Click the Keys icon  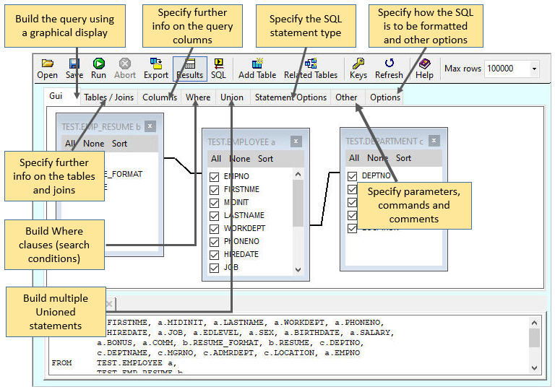click(358, 64)
